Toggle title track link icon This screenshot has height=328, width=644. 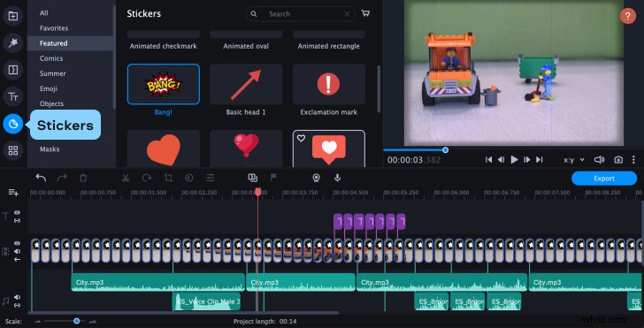click(18, 220)
